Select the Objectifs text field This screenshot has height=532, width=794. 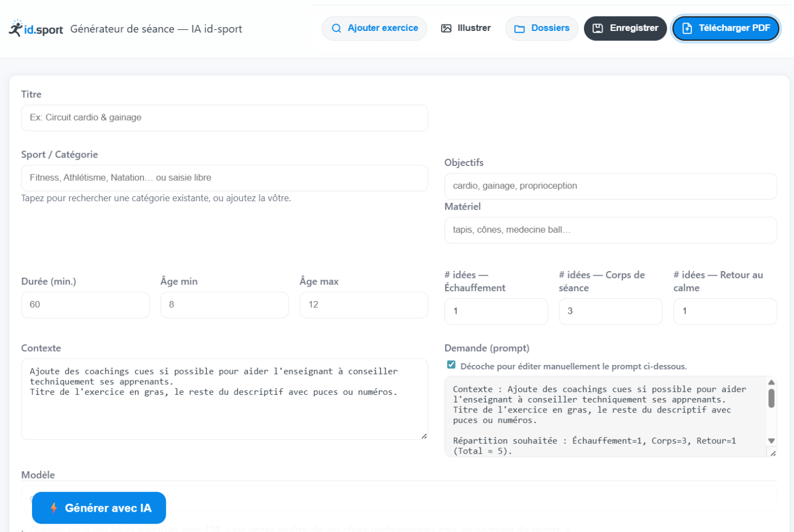[x=610, y=186]
